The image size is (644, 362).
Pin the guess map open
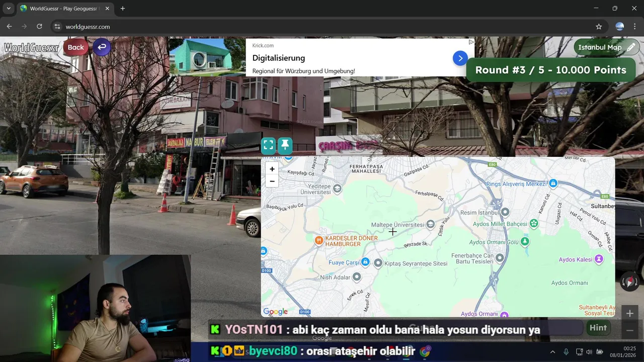(285, 146)
